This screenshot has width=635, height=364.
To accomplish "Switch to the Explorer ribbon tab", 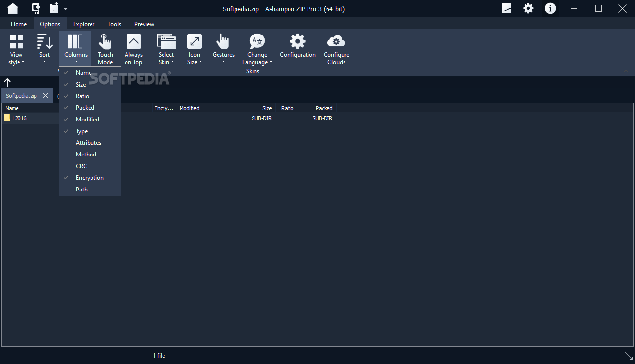I will (x=84, y=24).
